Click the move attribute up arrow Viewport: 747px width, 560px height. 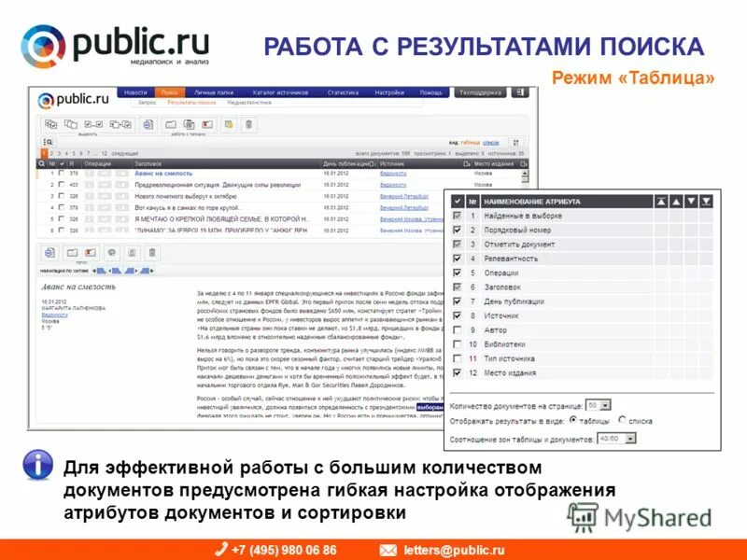coord(676,202)
